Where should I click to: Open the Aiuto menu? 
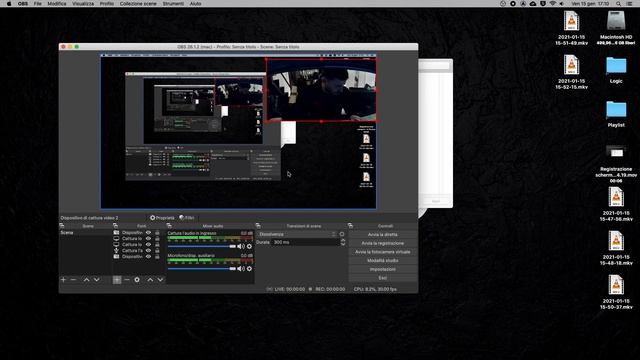196,4
